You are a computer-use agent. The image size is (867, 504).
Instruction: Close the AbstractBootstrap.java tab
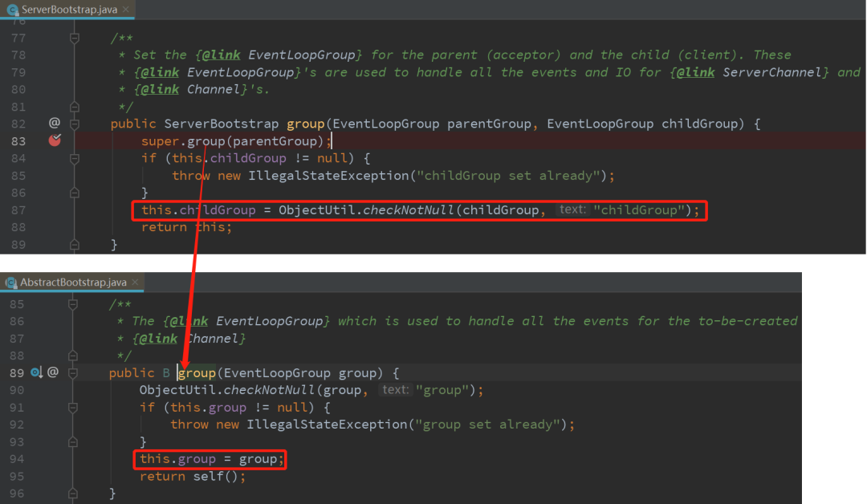(135, 282)
